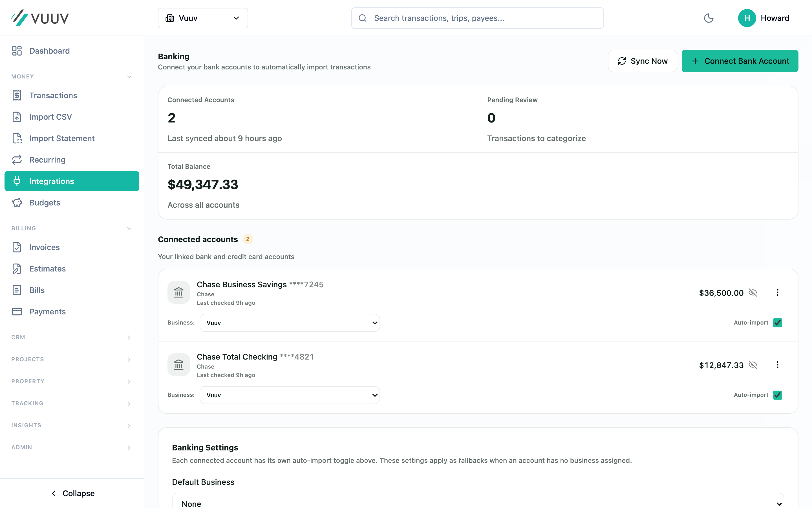
Task: Click the Budgets piggy bank icon
Action: click(x=17, y=203)
